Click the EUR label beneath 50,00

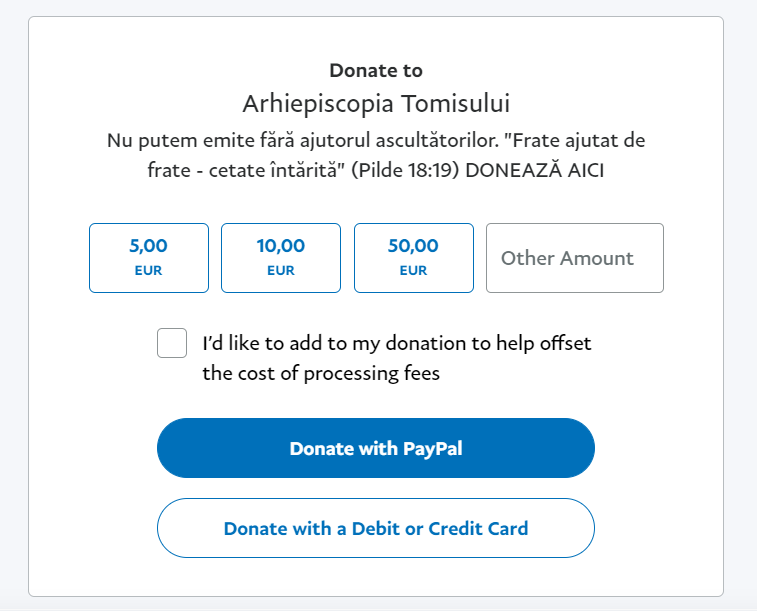pos(413,270)
